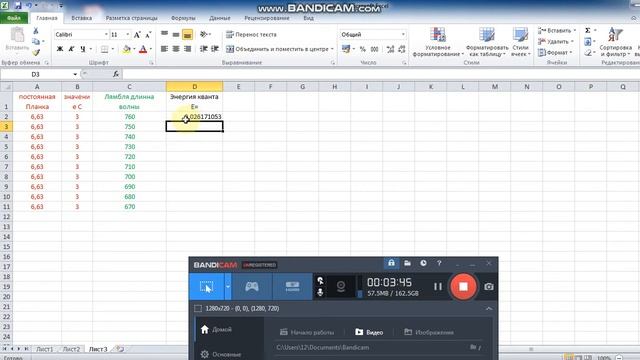Image resolution: width=640 pixels, height=360 pixels.
Task: Switch to the Рецензирование ribbon tab
Action: coord(267,18)
